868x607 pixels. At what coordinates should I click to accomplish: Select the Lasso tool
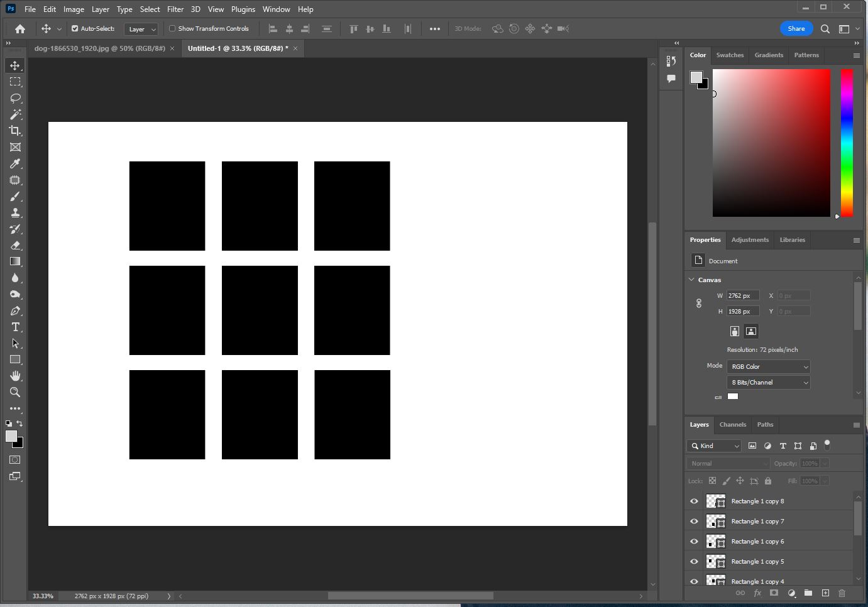(15, 97)
